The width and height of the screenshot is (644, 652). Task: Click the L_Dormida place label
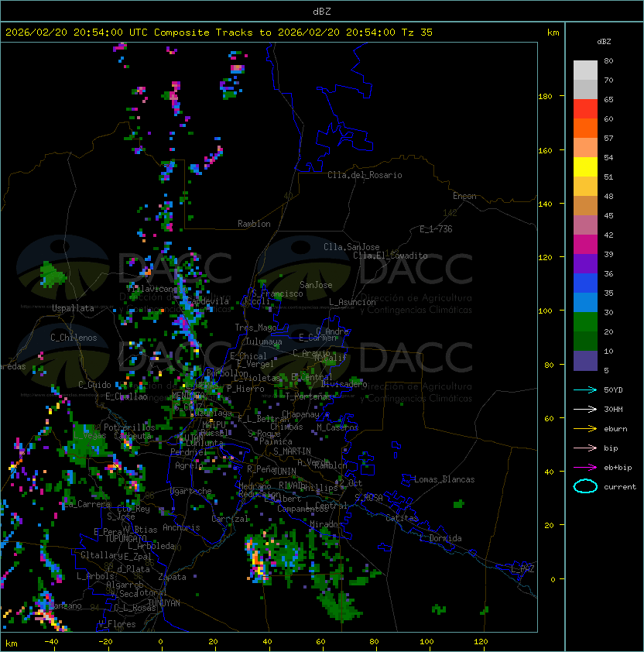pyautogui.click(x=440, y=538)
